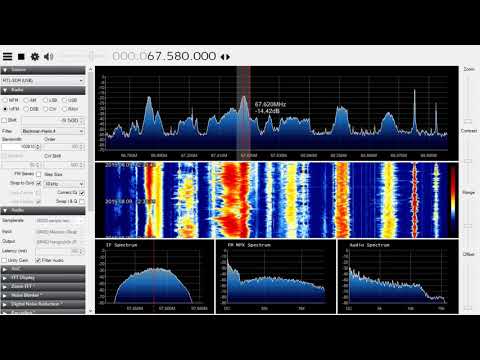
Task: Enable the Swap I & Q checkbox
Action: pyautogui.click(x=82, y=201)
